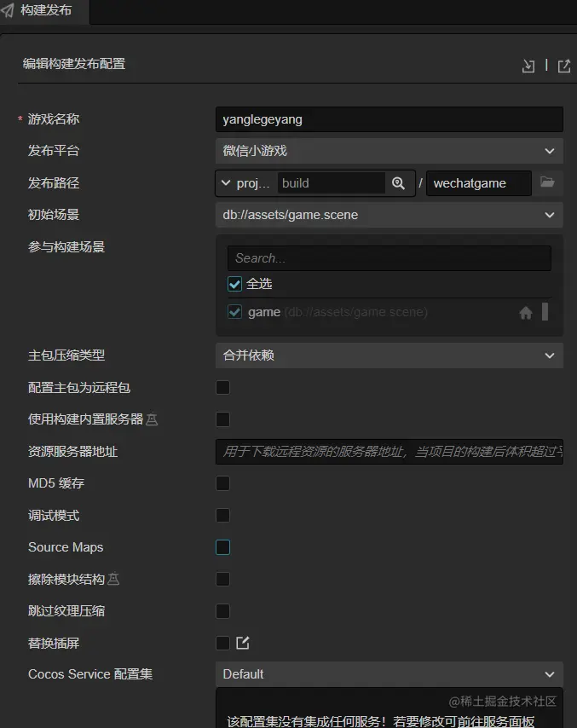The height and width of the screenshot is (728, 577).
Task: Click the import build config icon
Action: point(528,66)
